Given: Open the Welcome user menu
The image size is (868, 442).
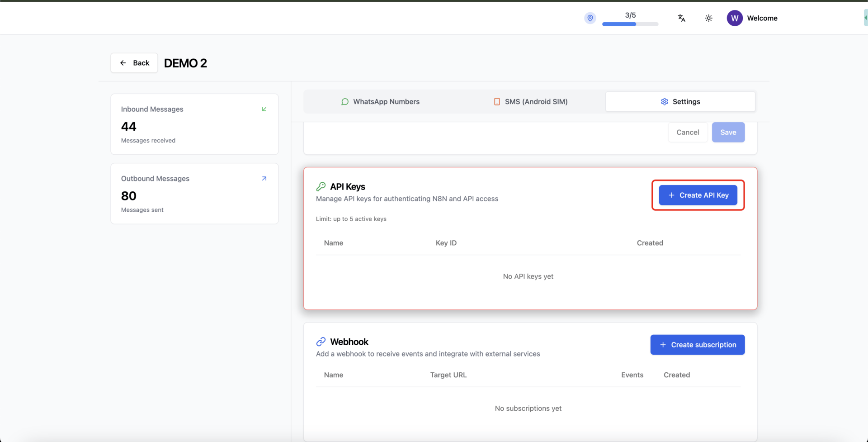Looking at the screenshot, I should [x=762, y=18].
